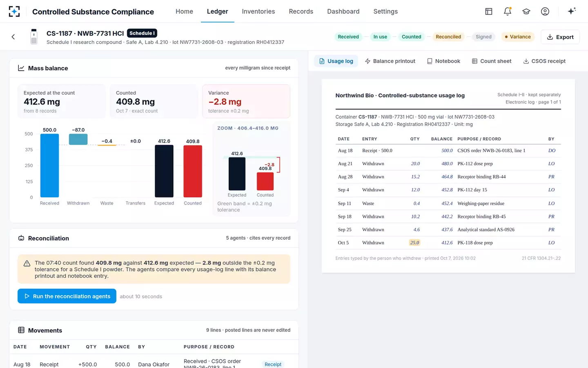This screenshot has height=368, width=588.
Task: Click the highlighted 25.0 quantity entry
Action: (414, 242)
